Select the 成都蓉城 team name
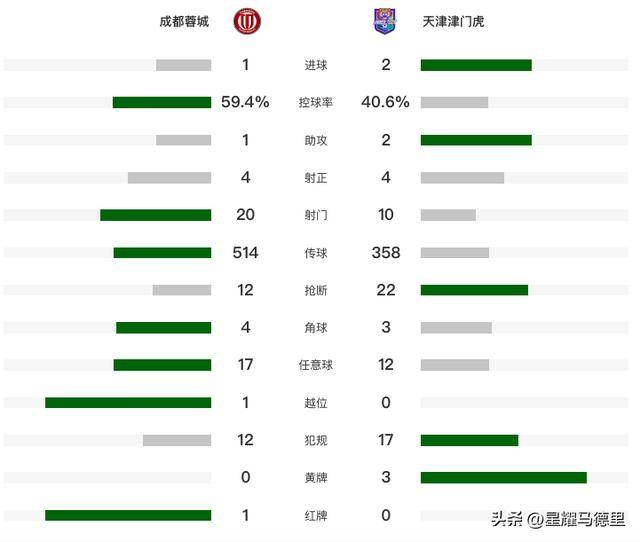 (x=184, y=21)
